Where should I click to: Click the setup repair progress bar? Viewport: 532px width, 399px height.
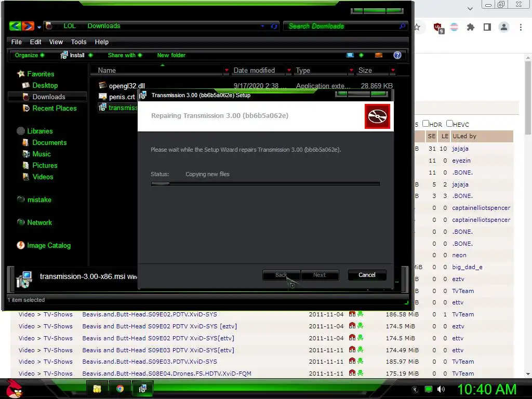265,184
